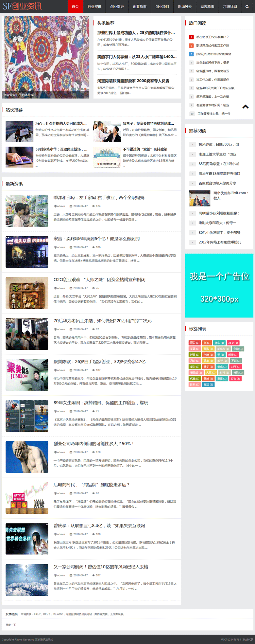Select the red 道口 (1) tag

click(194, 343)
